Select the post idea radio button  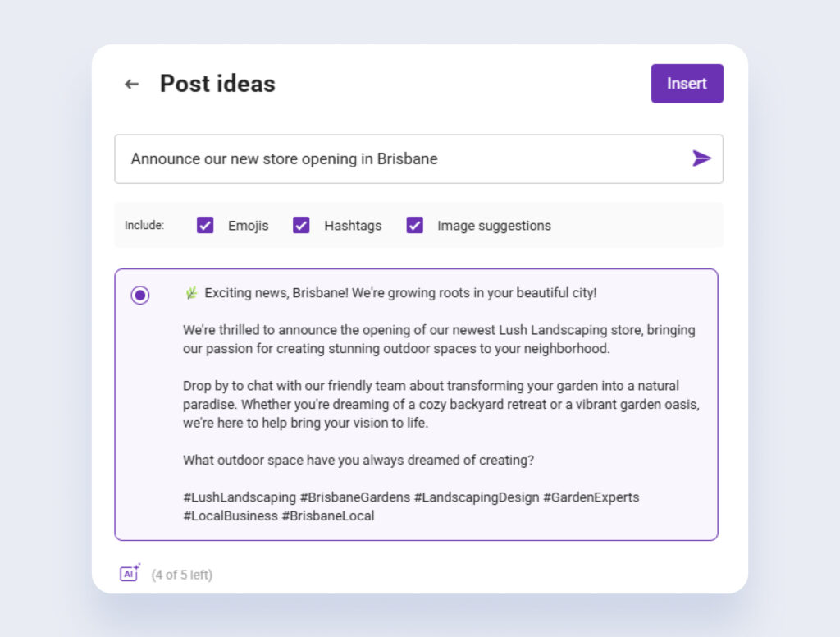coord(140,295)
